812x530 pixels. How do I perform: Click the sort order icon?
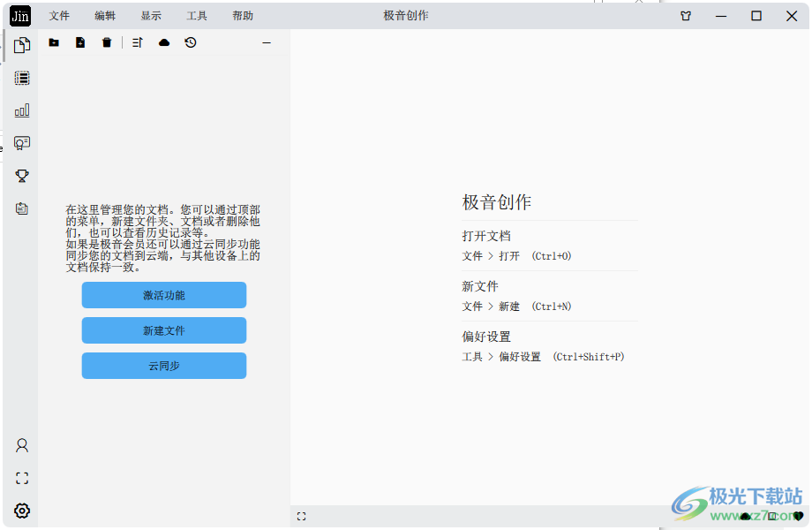pyautogui.click(x=137, y=42)
